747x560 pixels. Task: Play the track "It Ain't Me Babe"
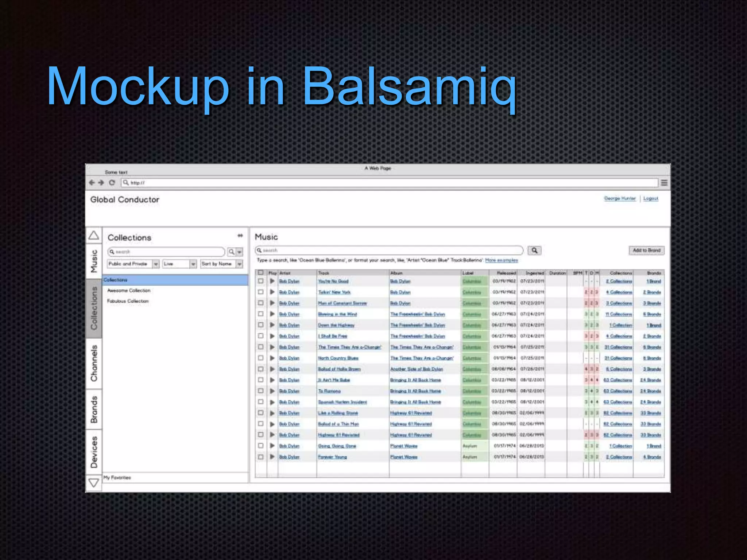(272, 380)
